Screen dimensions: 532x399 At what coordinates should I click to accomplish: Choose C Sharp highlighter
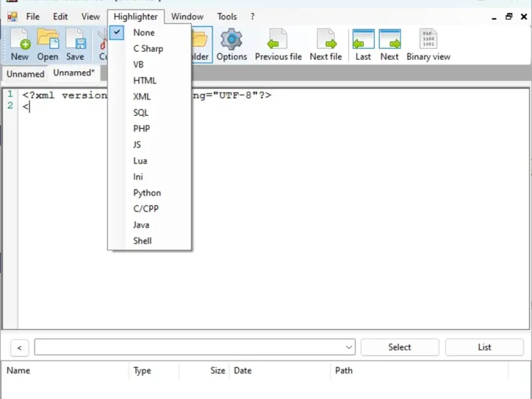pyautogui.click(x=149, y=49)
